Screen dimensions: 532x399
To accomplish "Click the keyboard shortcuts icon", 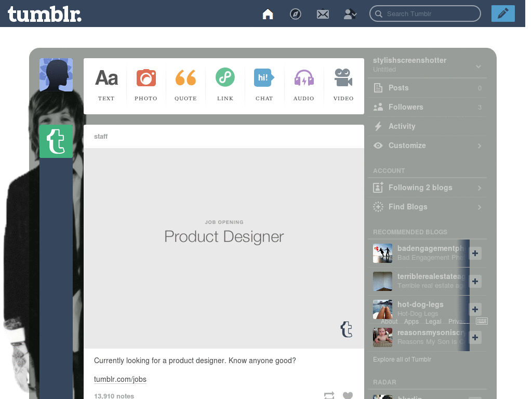I will tap(482, 321).
